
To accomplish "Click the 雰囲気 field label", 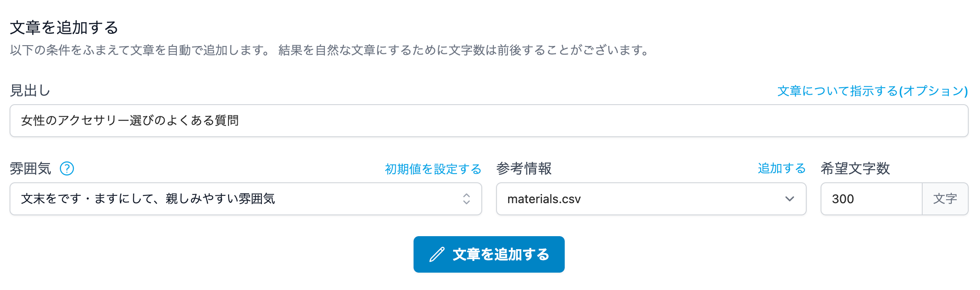I will pyautogui.click(x=30, y=168).
